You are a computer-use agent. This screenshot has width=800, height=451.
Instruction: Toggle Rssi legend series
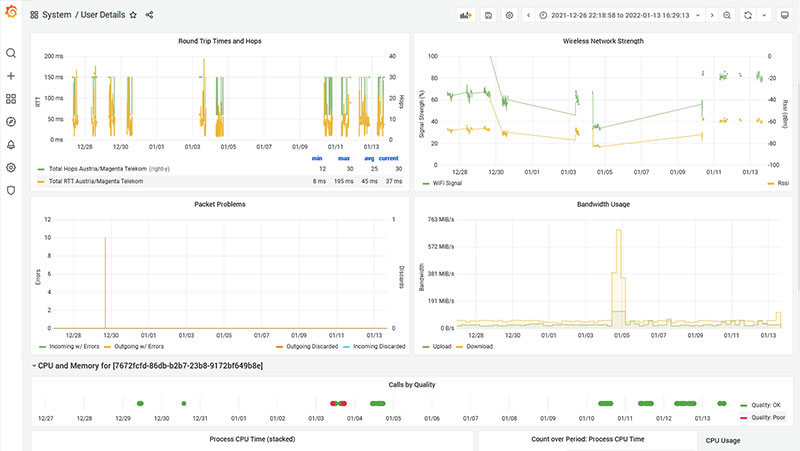click(x=783, y=183)
